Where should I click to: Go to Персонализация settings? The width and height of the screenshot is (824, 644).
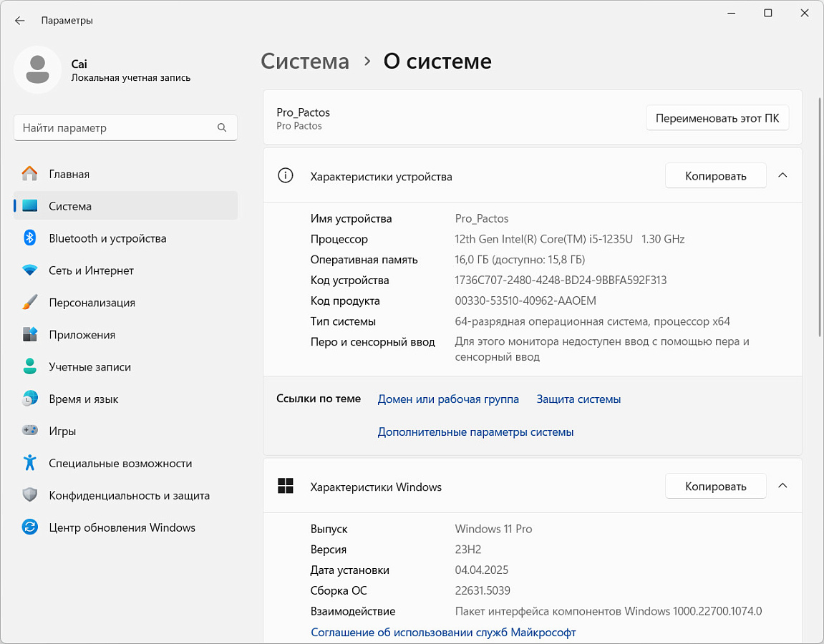125,303
